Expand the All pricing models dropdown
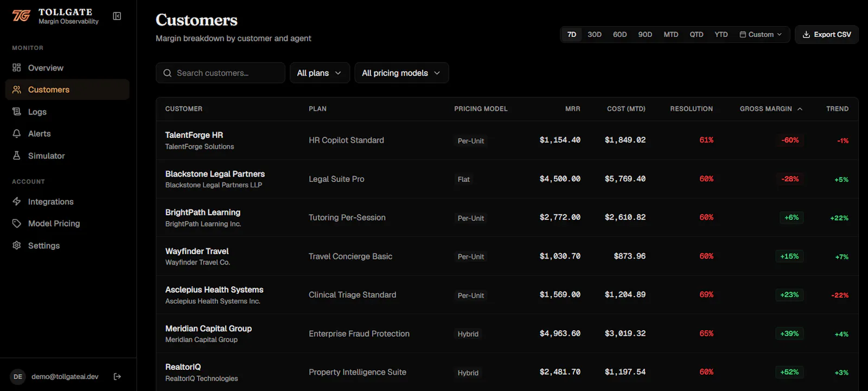The width and height of the screenshot is (868, 391). pyautogui.click(x=401, y=73)
